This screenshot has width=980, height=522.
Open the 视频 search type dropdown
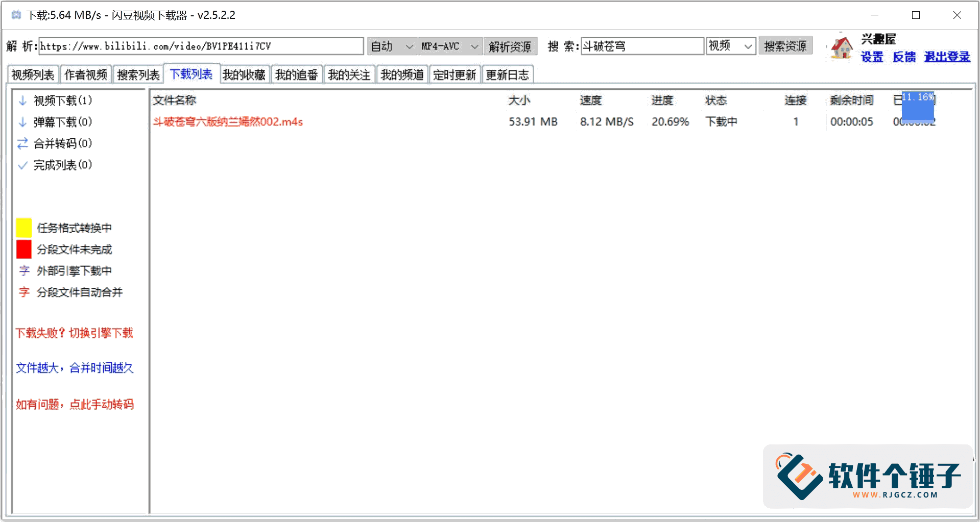click(730, 46)
